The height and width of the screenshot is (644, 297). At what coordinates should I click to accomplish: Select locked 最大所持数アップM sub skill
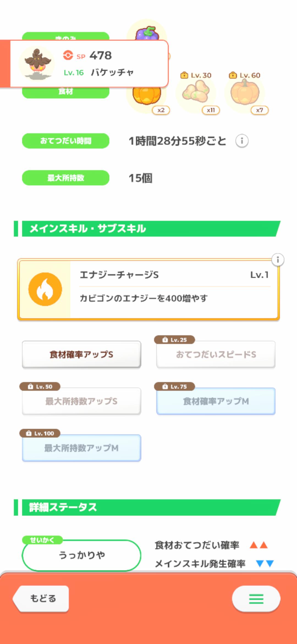pos(81,448)
